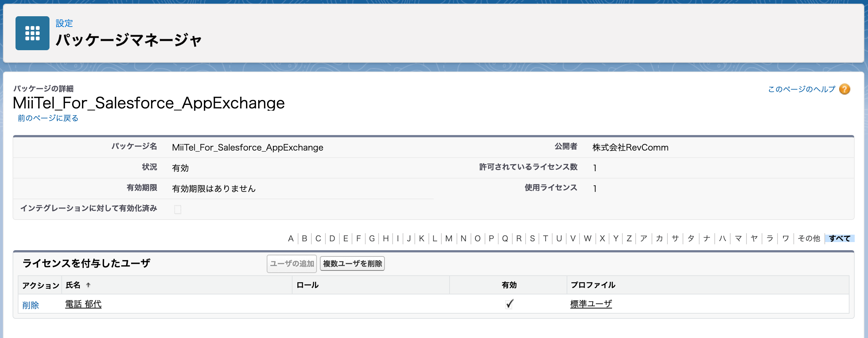This screenshot has height=338, width=868.
Task: Filter users by letter W
Action: 587,238
